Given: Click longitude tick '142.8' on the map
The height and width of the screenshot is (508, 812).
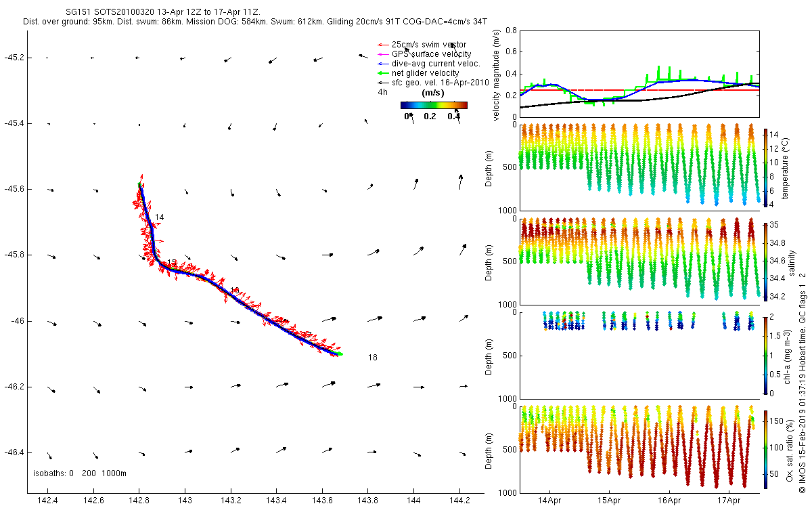Looking at the screenshot, I should tap(139, 501).
